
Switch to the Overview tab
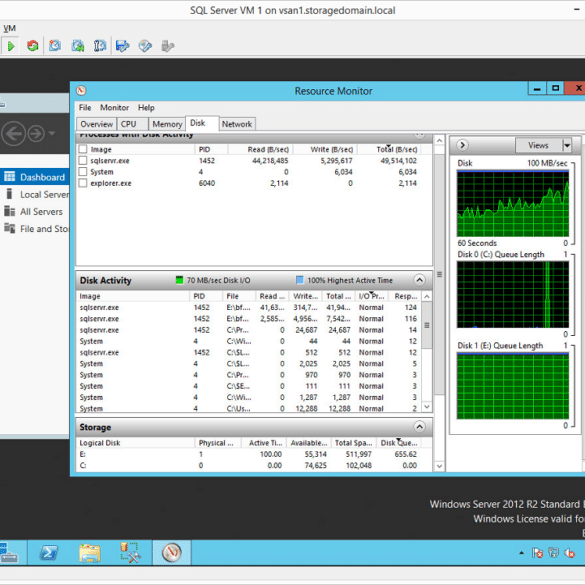(x=97, y=124)
